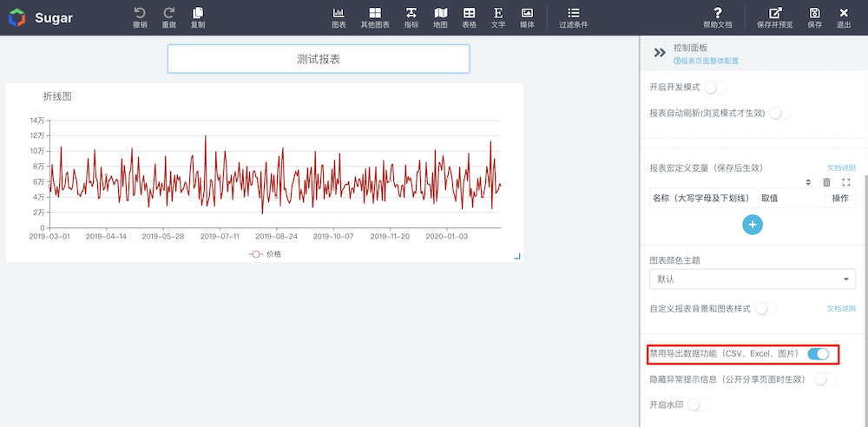Open 文档说明 link beside 自定义报表背景
Image resolution: width=868 pixels, height=427 pixels.
coord(841,308)
